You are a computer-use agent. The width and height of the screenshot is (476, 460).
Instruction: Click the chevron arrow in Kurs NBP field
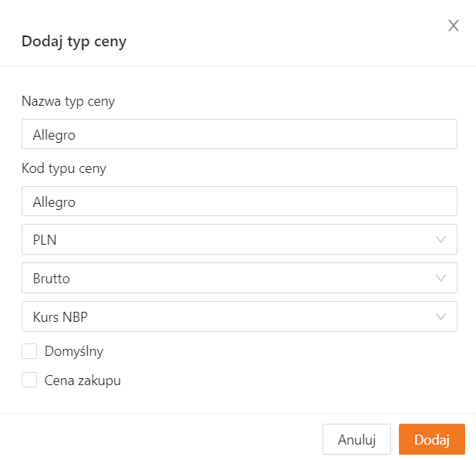[x=441, y=316]
